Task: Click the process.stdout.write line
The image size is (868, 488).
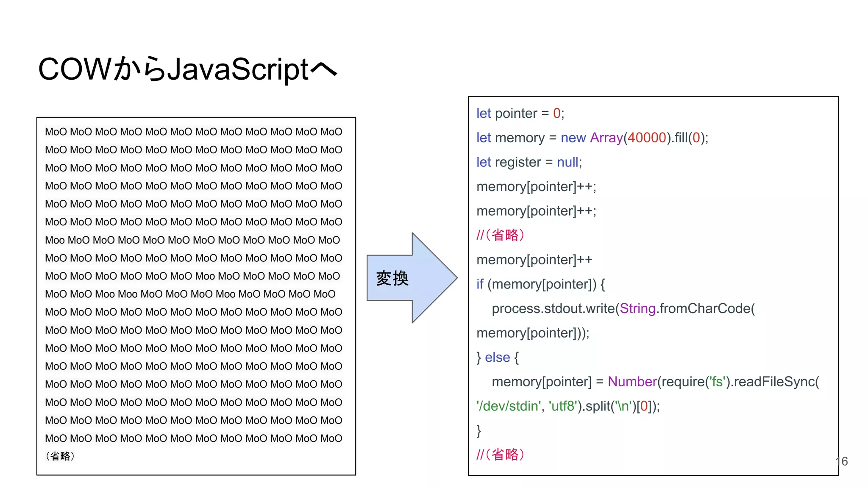Action: click(623, 309)
